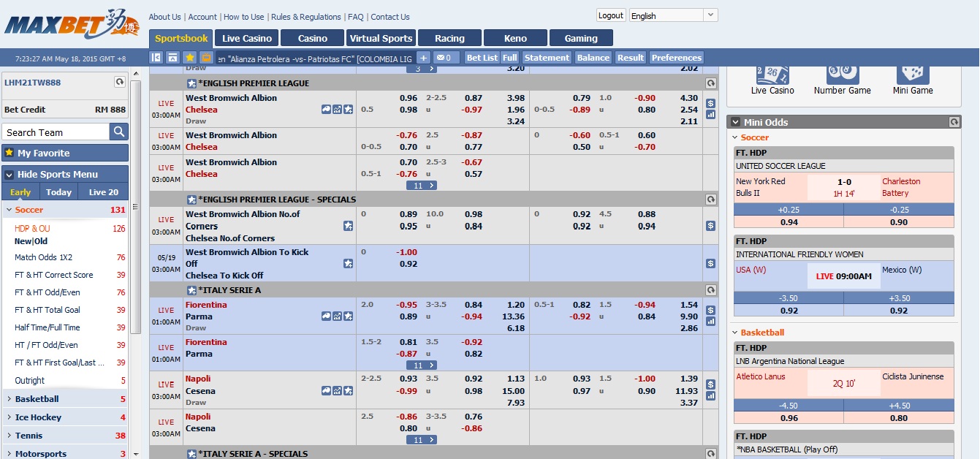Open statistics chart icon beside Cesena
This screenshot has width=980, height=459.
(337, 391)
